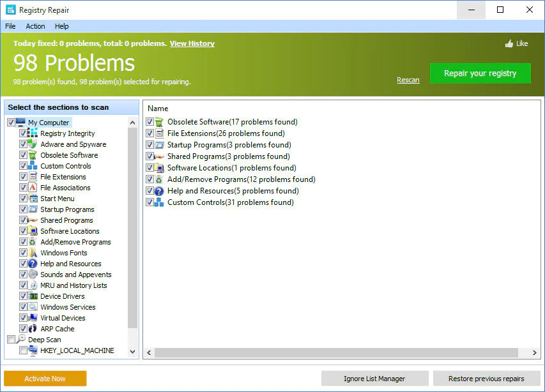This screenshot has height=392, width=545.
Task: Click the Help and Resources icon in results list
Action: 159,191
